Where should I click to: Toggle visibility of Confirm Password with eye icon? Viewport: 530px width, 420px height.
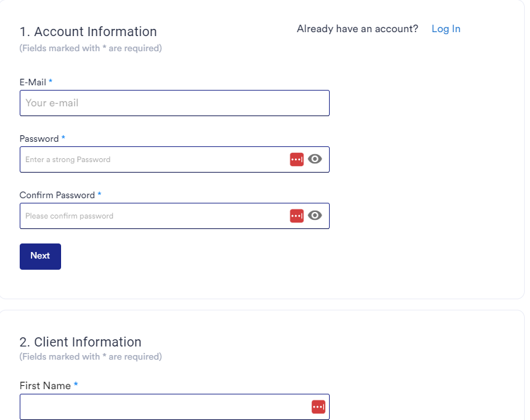coord(315,215)
